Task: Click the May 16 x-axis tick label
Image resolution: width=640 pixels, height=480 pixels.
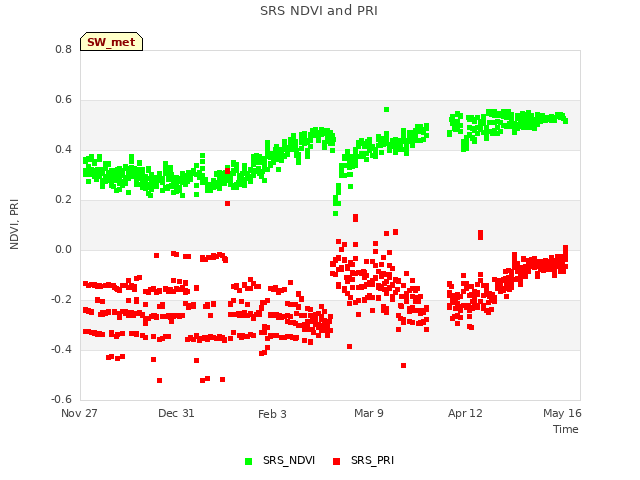Action: click(x=562, y=413)
